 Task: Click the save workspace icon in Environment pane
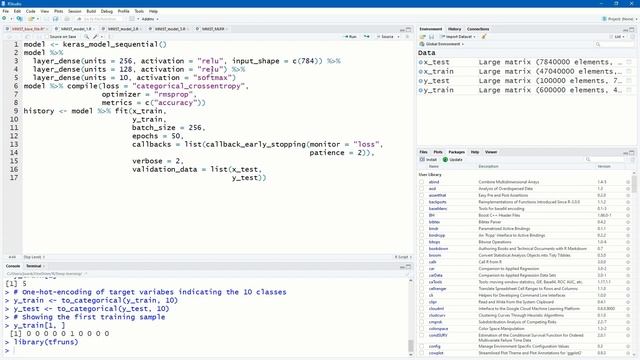point(431,37)
